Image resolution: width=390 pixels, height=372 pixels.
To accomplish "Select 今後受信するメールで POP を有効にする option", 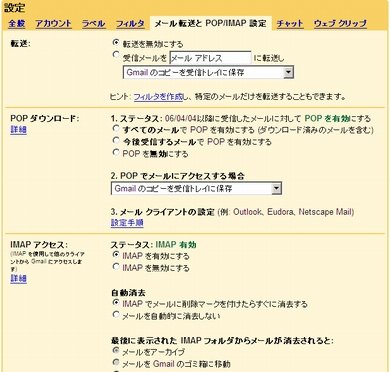I will 116,140.
